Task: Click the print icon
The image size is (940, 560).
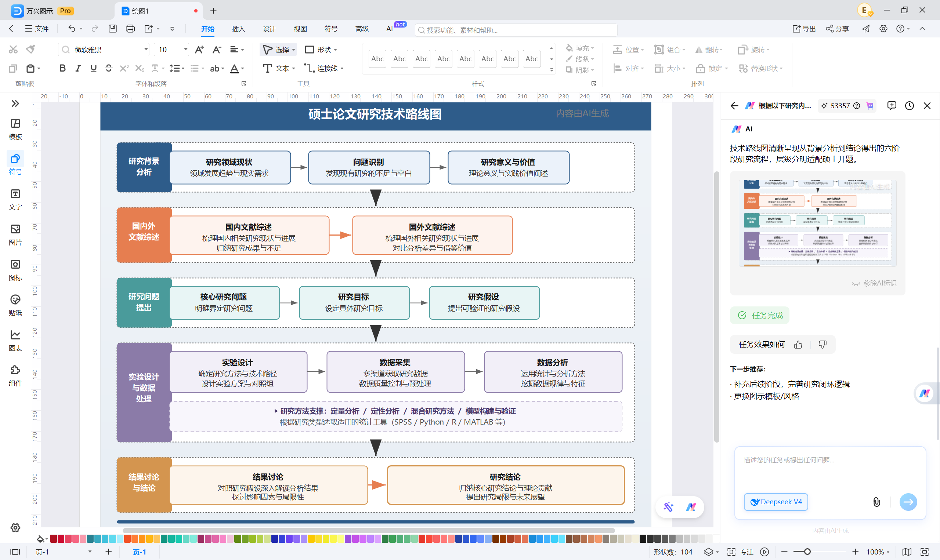Action: coord(130,29)
